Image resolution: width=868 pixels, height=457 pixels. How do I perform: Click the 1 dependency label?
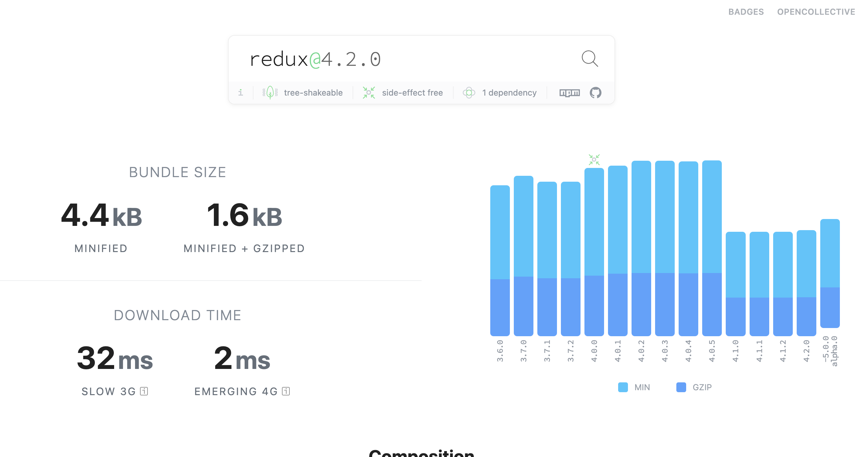tap(509, 92)
